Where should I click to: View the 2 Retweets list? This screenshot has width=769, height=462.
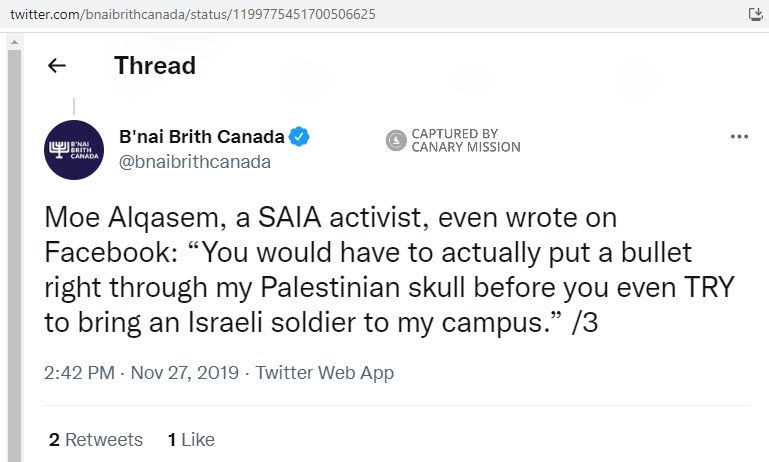(x=96, y=439)
